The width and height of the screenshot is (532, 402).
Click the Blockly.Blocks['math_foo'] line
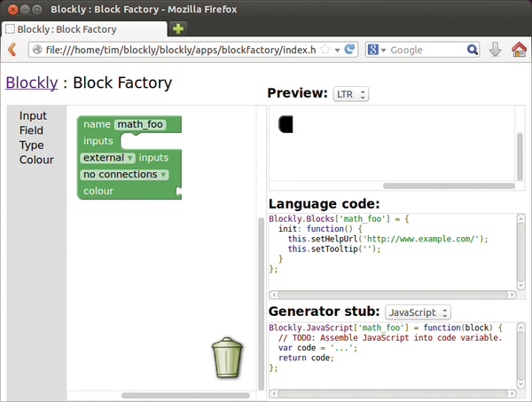(339, 219)
